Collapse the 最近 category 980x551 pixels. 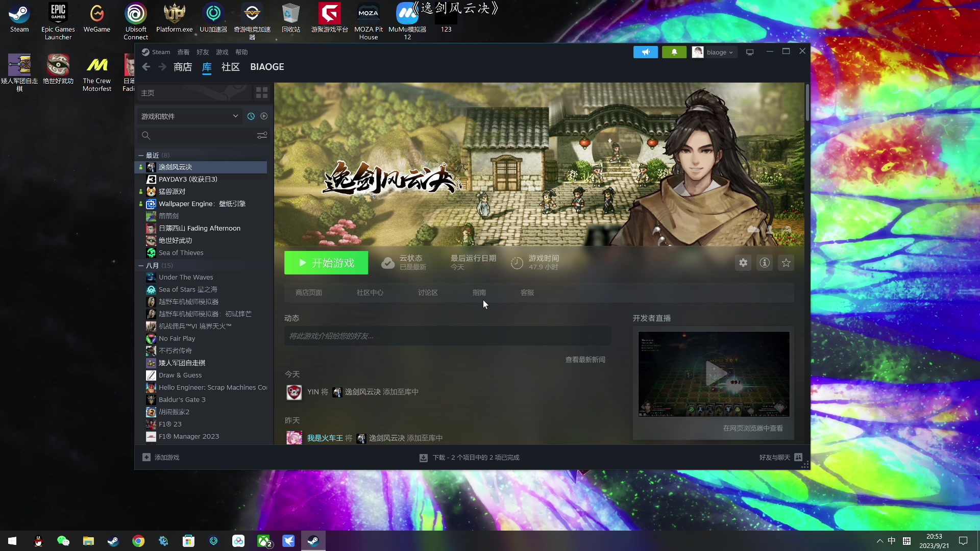[x=141, y=155]
